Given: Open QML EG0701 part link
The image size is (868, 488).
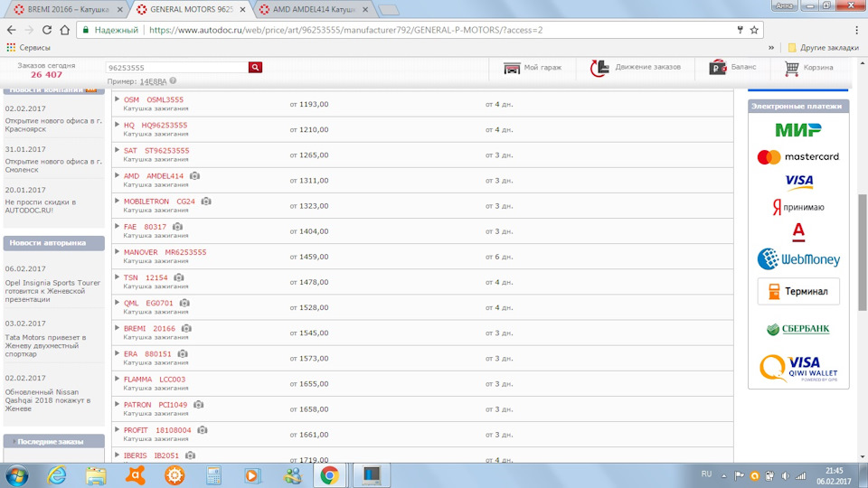Looking at the screenshot, I should [x=148, y=304].
